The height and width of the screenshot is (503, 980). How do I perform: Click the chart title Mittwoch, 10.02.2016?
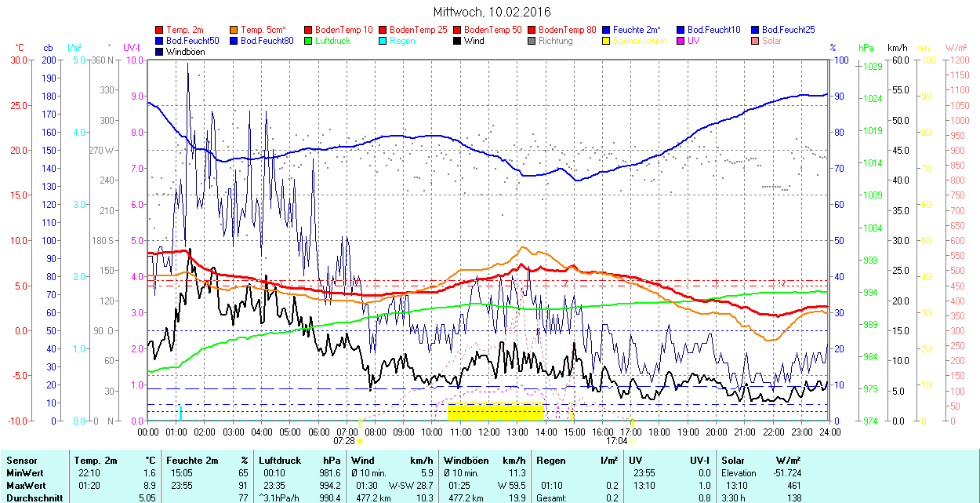(492, 12)
